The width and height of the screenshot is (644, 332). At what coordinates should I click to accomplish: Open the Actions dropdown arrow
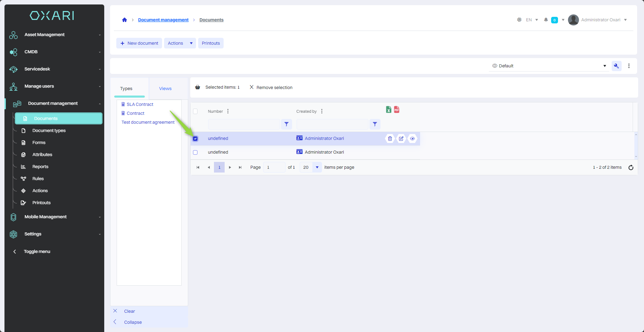point(191,43)
